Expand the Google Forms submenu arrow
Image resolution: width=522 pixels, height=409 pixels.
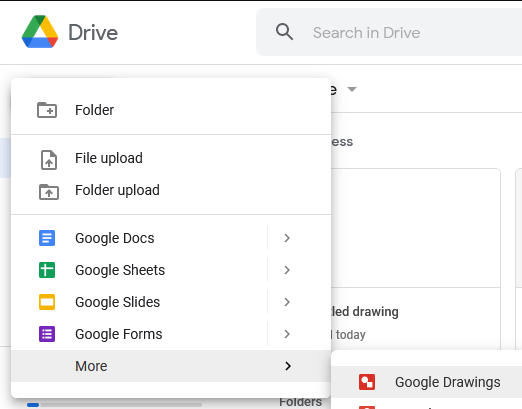pyautogui.click(x=287, y=334)
